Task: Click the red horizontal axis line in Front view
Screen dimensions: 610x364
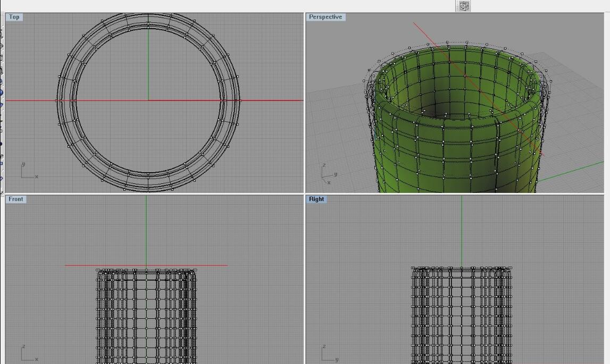Action: click(x=213, y=265)
